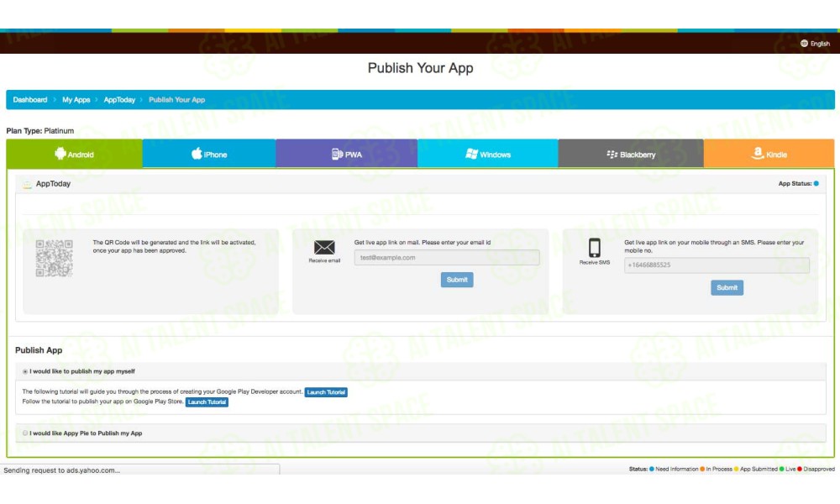The width and height of the screenshot is (840, 504).
Task: Click the Publish Your App page heading
Action: click(421, 68)
